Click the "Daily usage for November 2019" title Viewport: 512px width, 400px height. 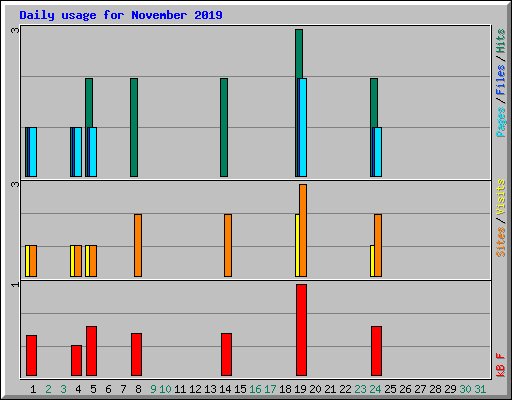click(121, 15)
